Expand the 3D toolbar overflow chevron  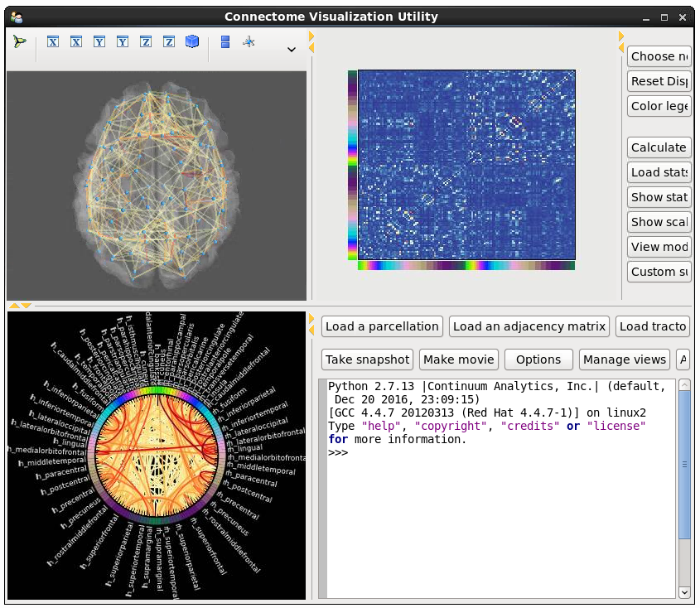click(292, 50)
